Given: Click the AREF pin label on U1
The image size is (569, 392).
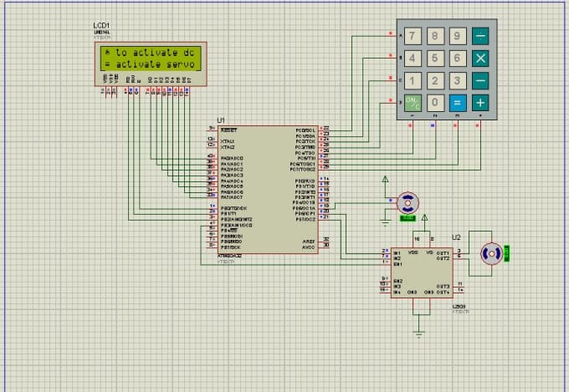Looking at the screenshot, I should [x=309, y=242].
